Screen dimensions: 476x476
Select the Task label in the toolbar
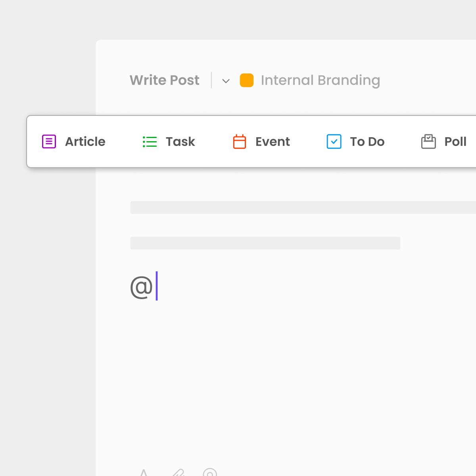(180, 142)
